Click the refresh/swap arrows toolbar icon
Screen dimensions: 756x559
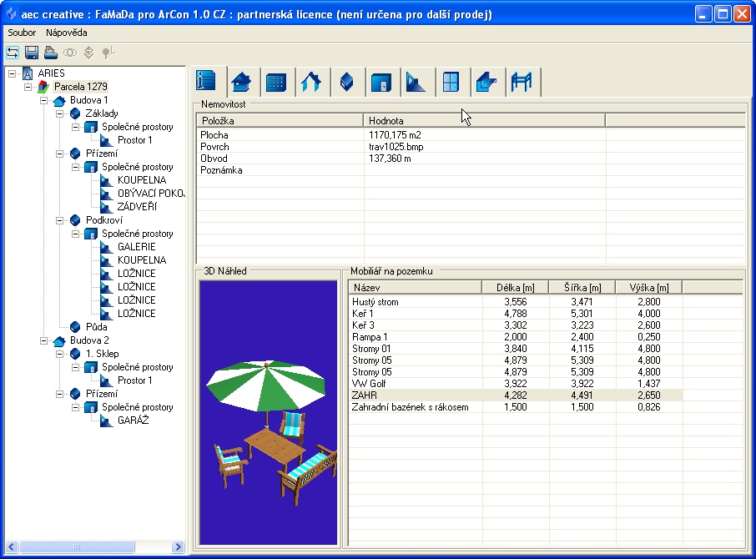tap(13, 52)
